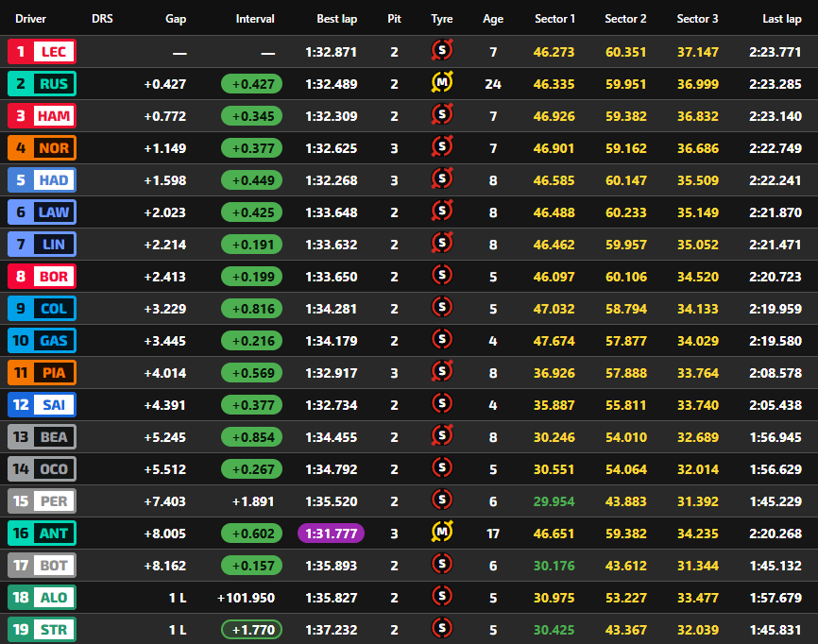Click the Best lap column header
The image size is (818, 644).
coord(337,19)
